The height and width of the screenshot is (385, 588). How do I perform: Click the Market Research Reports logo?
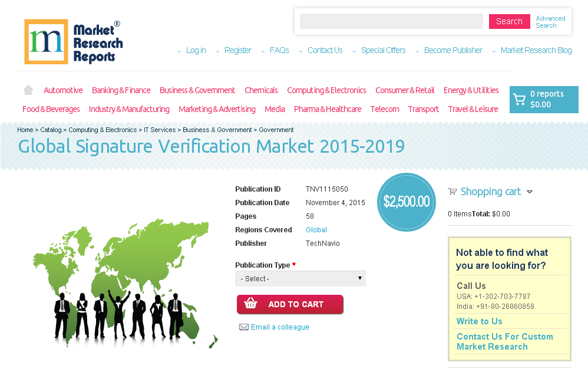(x=74, y=42)
